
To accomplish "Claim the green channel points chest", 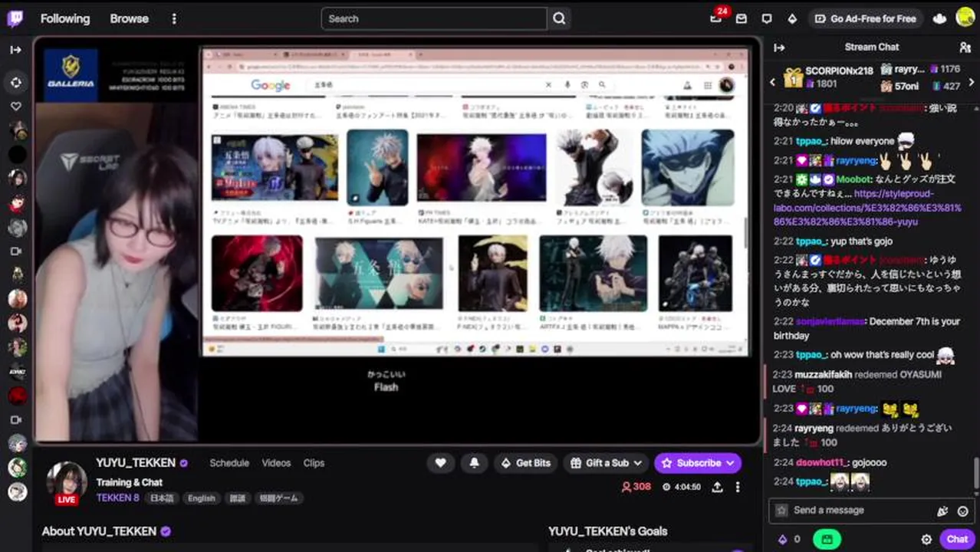I will click(x=827, y=539).
